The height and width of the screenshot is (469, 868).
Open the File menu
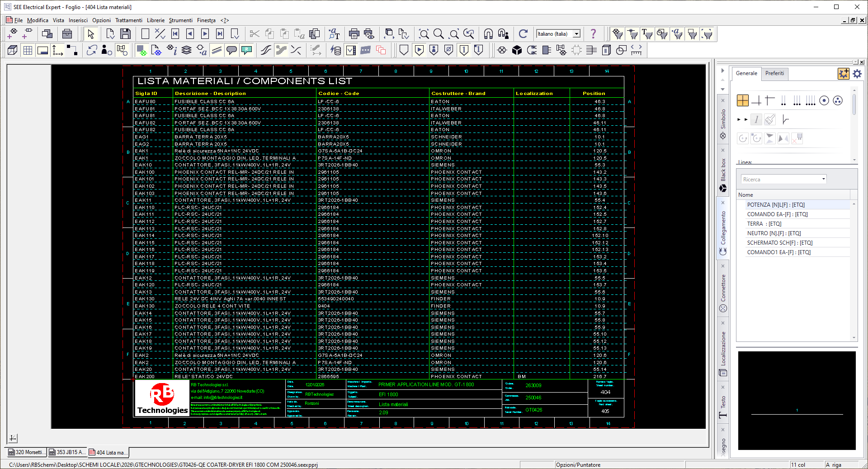pos(18,20)
